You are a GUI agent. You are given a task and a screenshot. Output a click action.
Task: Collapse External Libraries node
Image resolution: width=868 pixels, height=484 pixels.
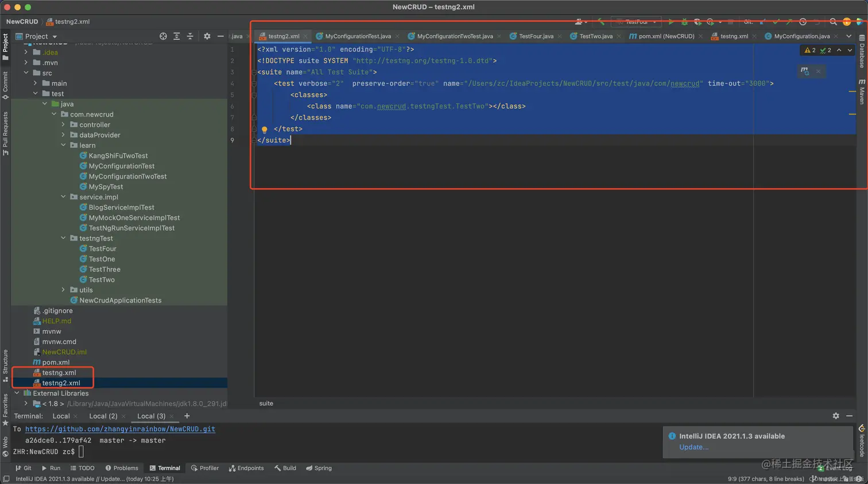click(x=17, y=393)
